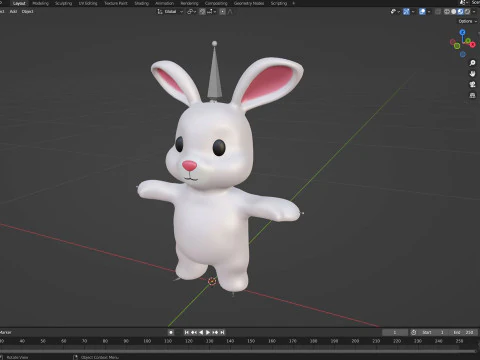
Task: Toggle show gizmos button
Action: 406,12
